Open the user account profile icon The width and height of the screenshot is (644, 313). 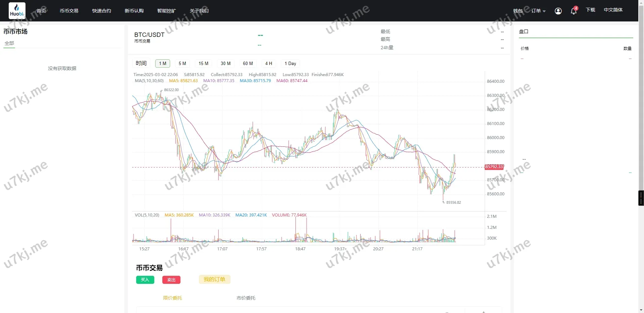558,11
